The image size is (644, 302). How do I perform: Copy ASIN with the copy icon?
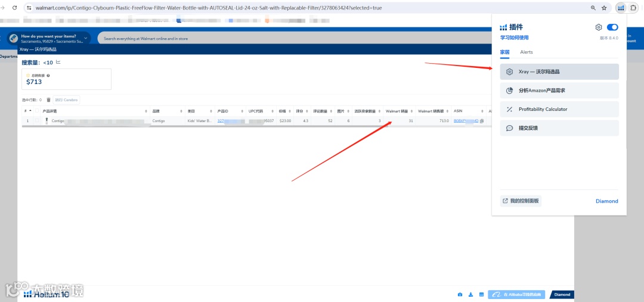pos(482,121)
